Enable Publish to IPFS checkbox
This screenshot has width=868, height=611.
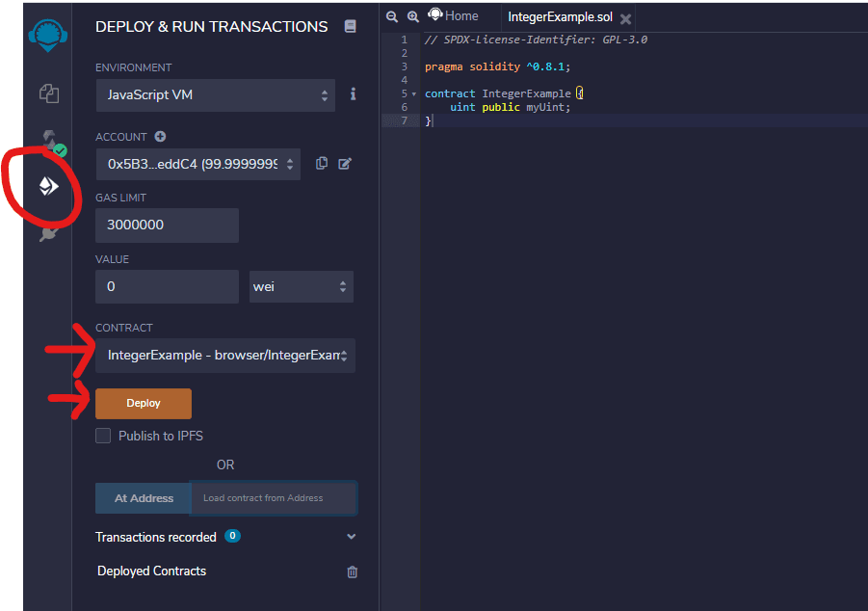click(x=103, y=436)
